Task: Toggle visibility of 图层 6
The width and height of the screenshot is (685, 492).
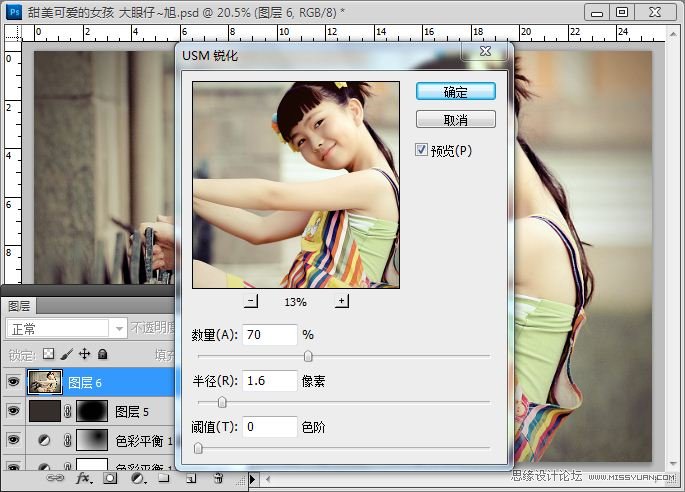Action: point(14,382)
